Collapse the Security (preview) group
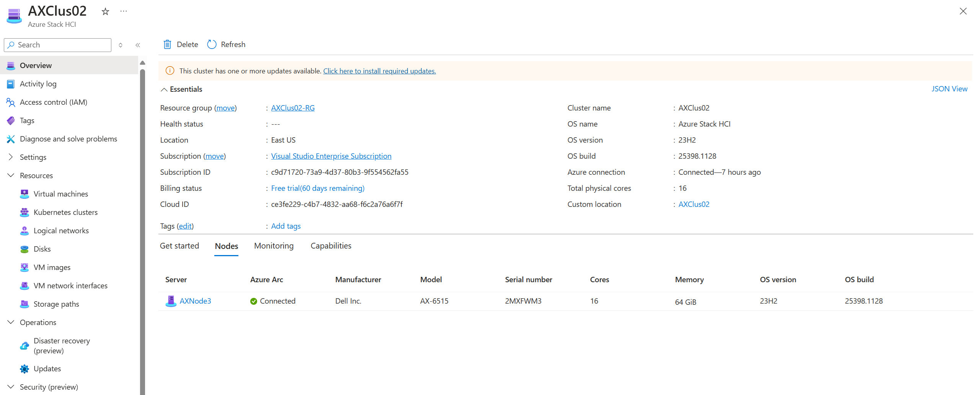This screenshot has height=395, width=980. click(x=11, y=387)
